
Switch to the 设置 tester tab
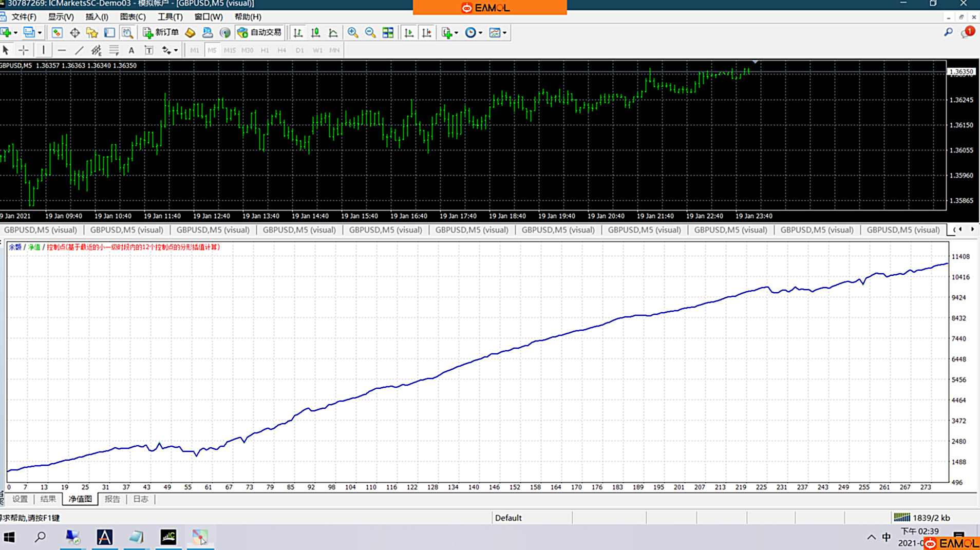click(20, 499)
